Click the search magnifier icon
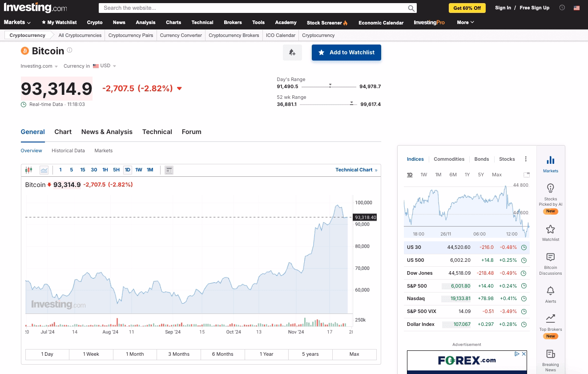The width and height of the screenshot is (588, 374). pyautogui.click(x=411, y=8)
